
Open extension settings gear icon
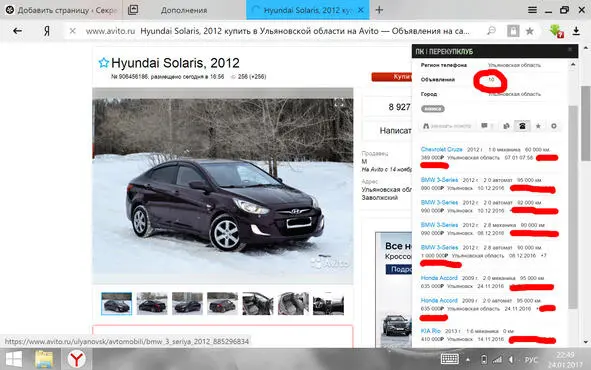point(554,126)
